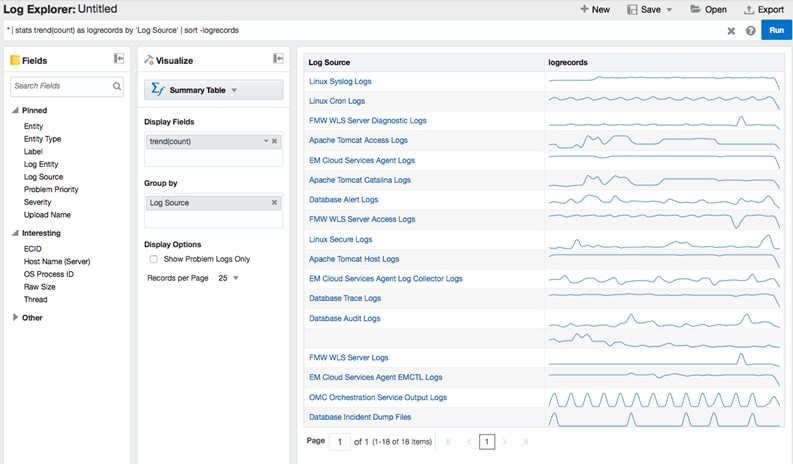
Task: Open the Records per Page dropdown
Action: click(x=236, y=277)
